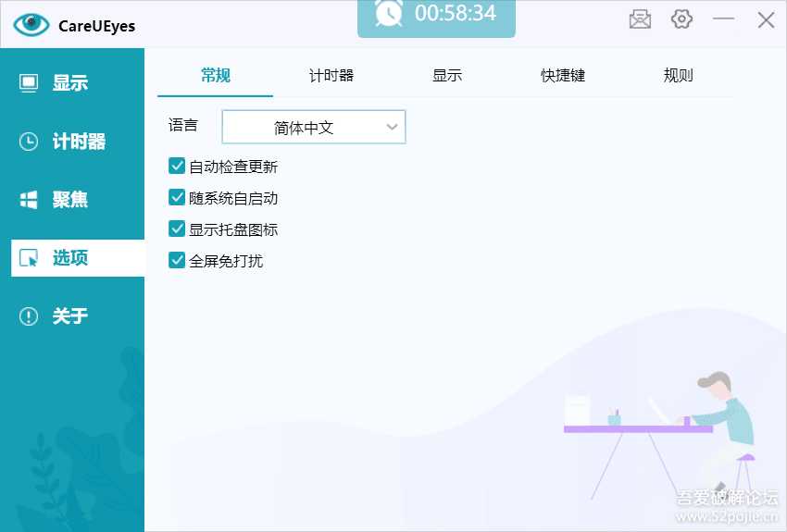Open the 快捷键 tab

pos(563,76)
